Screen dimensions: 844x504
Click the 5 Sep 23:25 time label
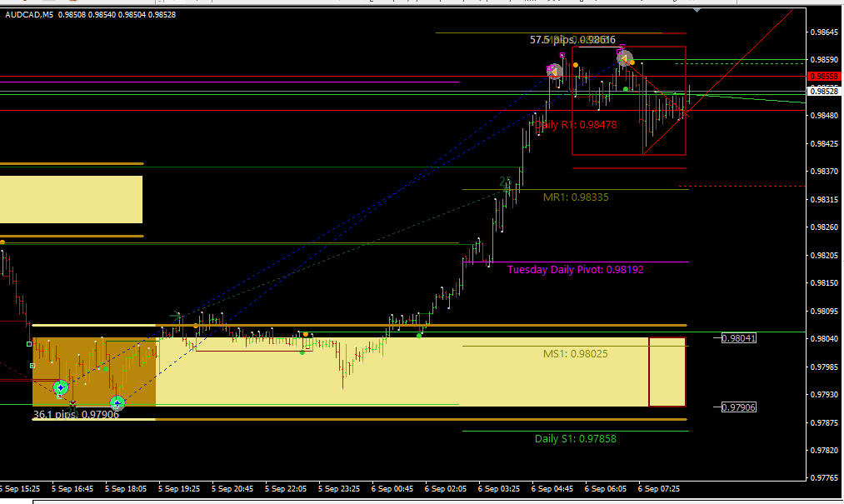pos(338,489)
